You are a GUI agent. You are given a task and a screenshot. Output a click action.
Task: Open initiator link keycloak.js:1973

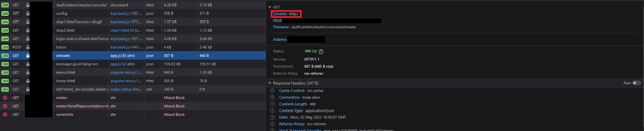(x=126, y=22)
